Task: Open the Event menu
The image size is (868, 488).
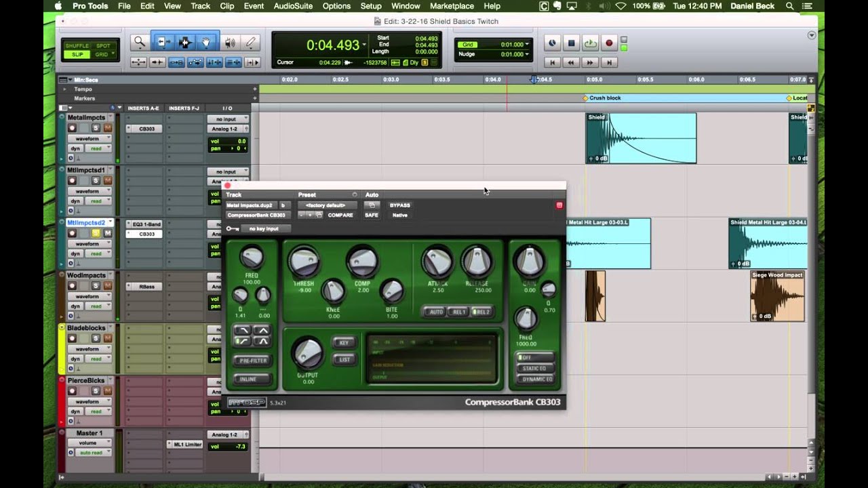Action: tap(254, 6)
